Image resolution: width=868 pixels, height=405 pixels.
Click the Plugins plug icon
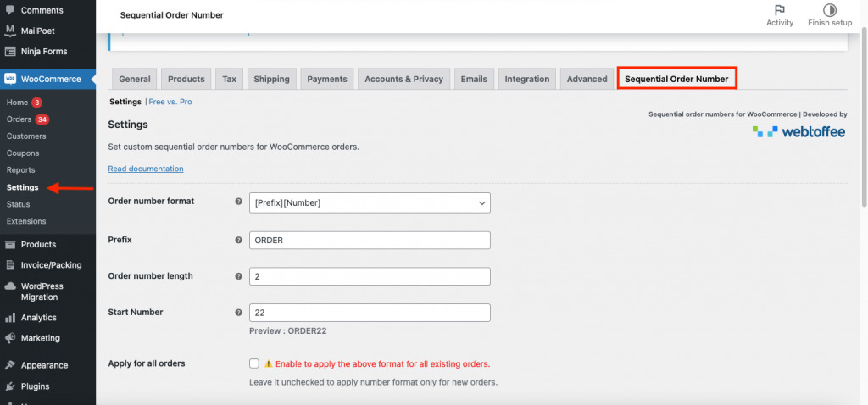point(10,386)
